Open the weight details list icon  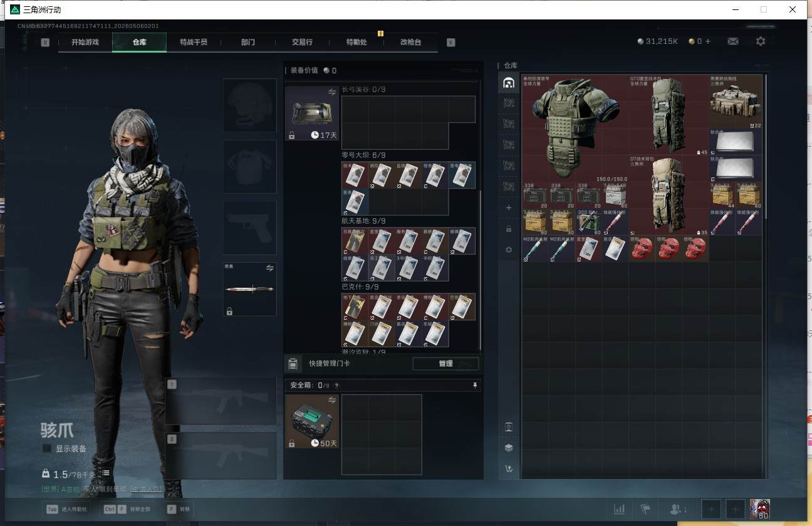[106, 473]
